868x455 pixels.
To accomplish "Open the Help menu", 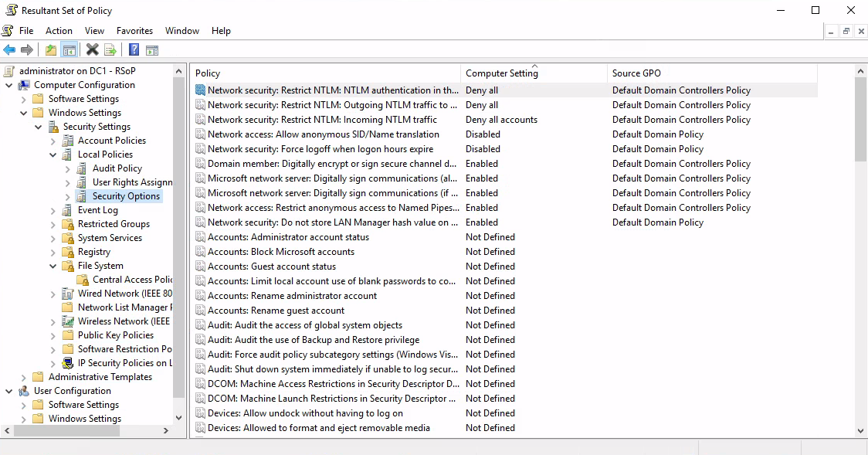I will click(221, 31).
